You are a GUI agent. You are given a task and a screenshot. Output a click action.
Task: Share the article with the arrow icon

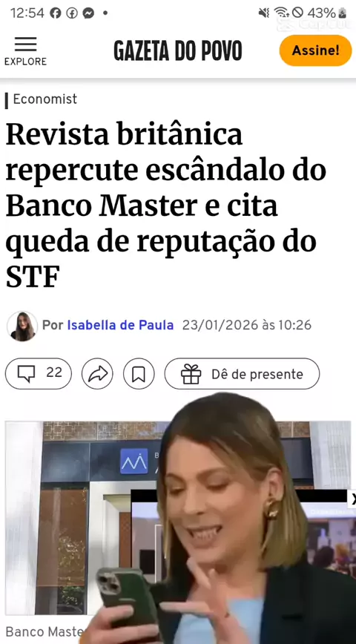pyautogui.click(x=97, y=373)
